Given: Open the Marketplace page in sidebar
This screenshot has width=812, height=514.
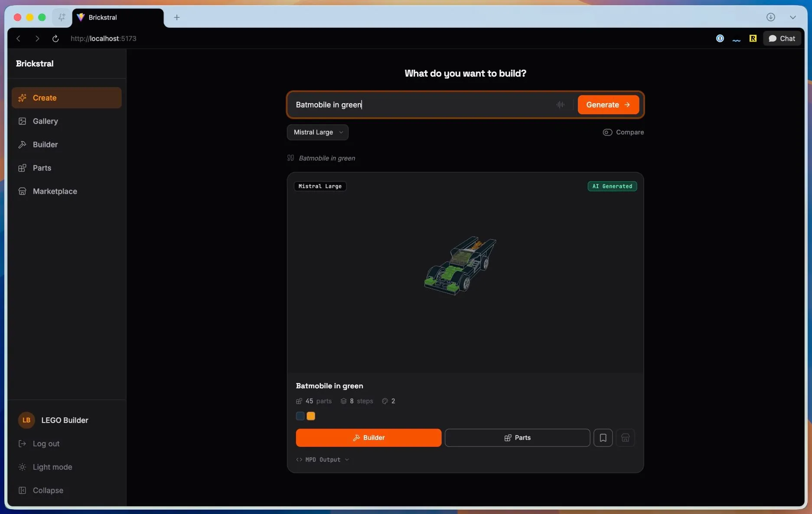Looking at the screenshot, I should pos(66,191).
